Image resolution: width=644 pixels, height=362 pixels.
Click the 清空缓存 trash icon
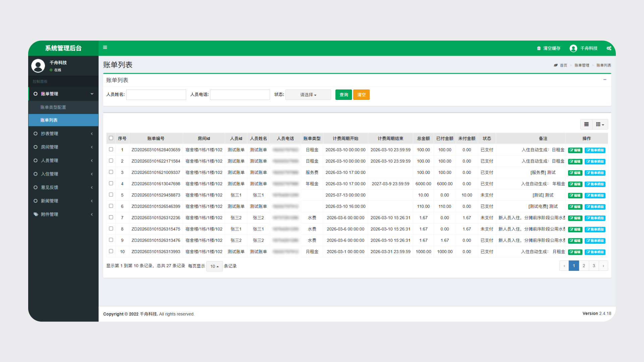tap(539, 48)
